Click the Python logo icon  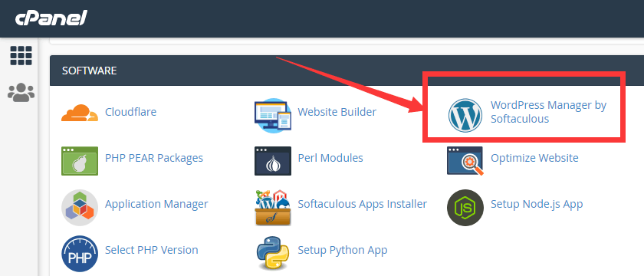point(273,253)
